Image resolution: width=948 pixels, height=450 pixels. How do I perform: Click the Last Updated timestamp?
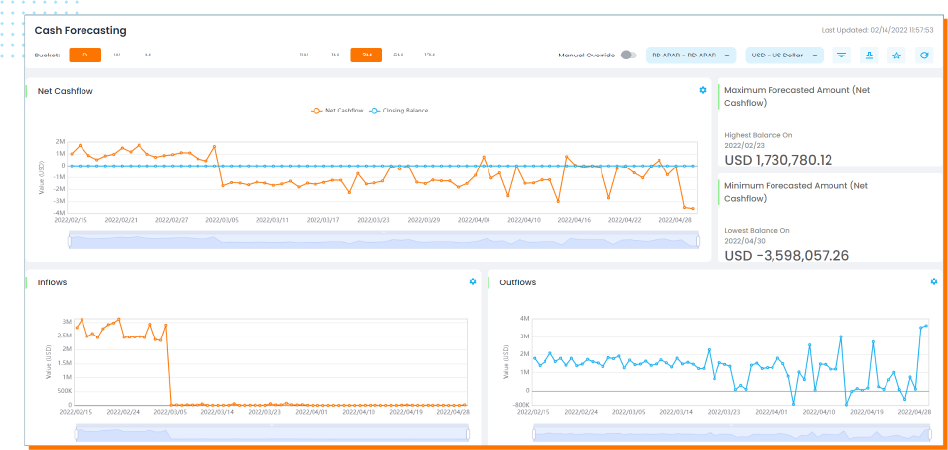coord(877,30)
